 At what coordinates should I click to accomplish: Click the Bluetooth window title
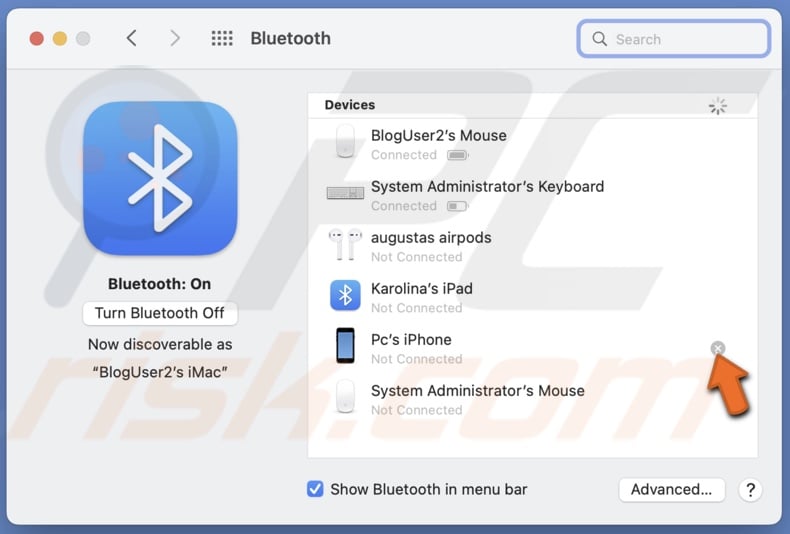[291, 38]
